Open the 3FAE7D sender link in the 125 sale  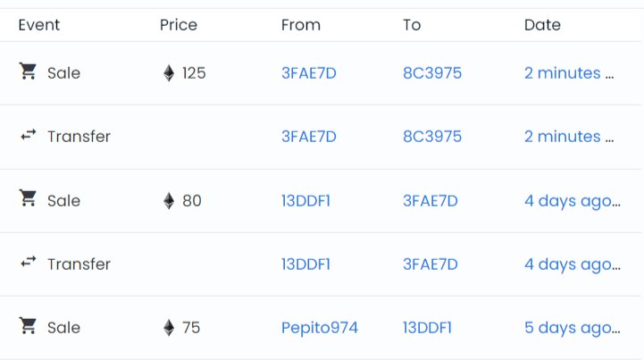pos(309,73)
